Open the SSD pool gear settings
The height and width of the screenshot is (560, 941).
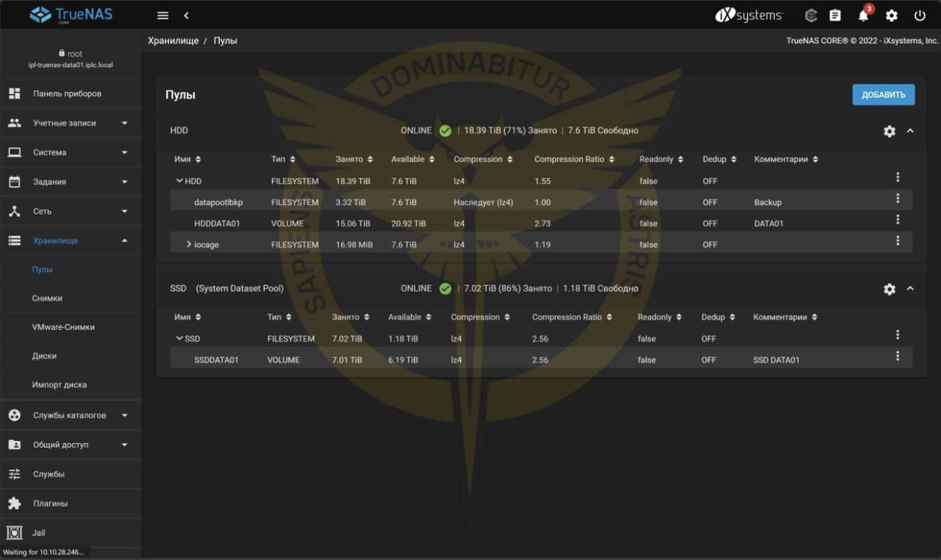890,290
